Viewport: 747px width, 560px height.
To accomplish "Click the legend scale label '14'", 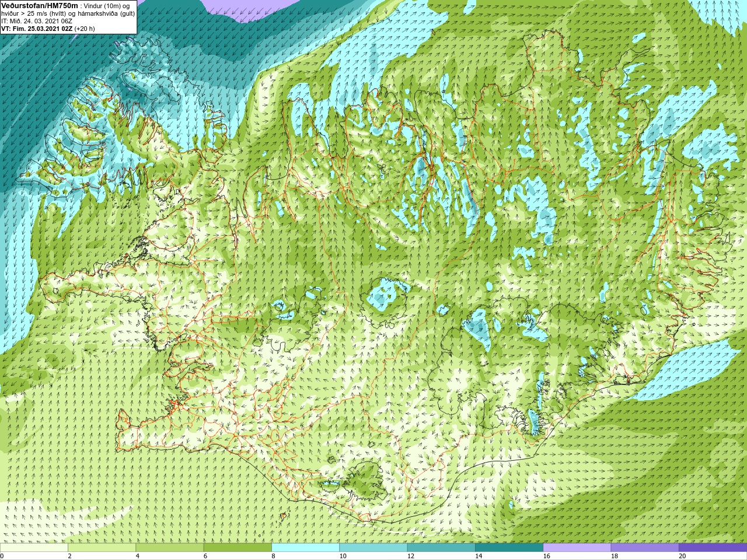I will pyautogui.click(x=479, y=556).
